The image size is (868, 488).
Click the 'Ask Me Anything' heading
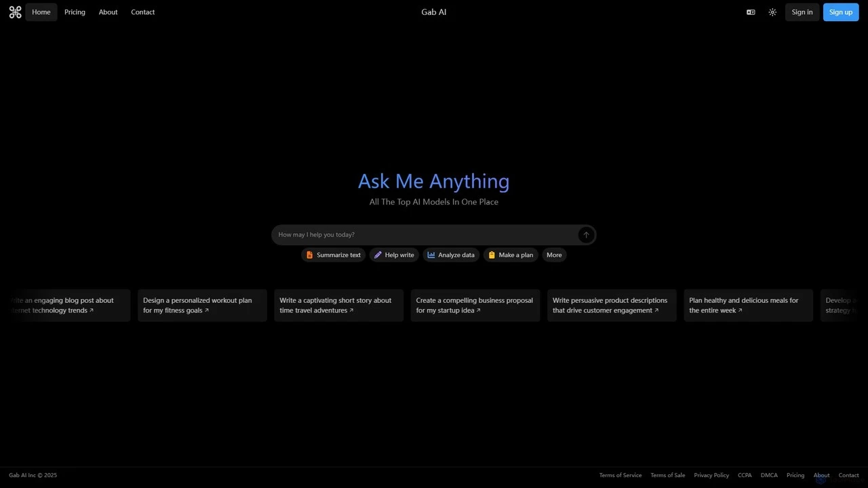[434, 181]
